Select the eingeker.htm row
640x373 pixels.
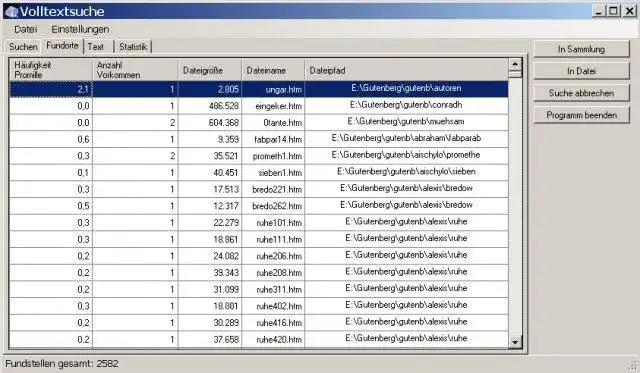tap(259, 106)
